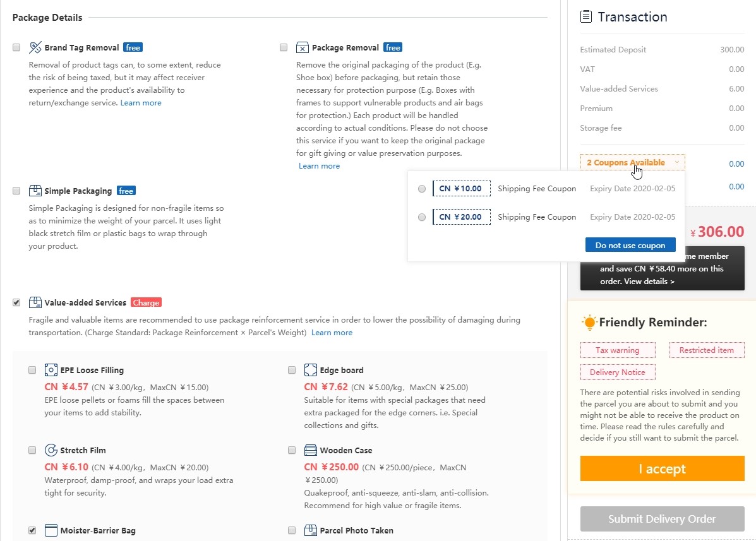Click the Simple Packaging box icon
Screen dimensions: 756x541
(x=35, y=191)
